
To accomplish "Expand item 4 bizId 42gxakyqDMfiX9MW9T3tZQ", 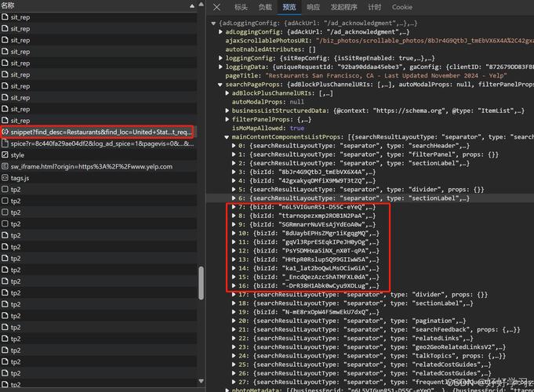I will [x=234, y=180].
